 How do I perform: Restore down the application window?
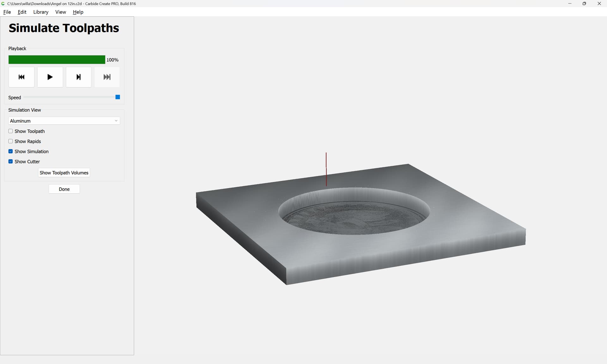click(584, 3)
